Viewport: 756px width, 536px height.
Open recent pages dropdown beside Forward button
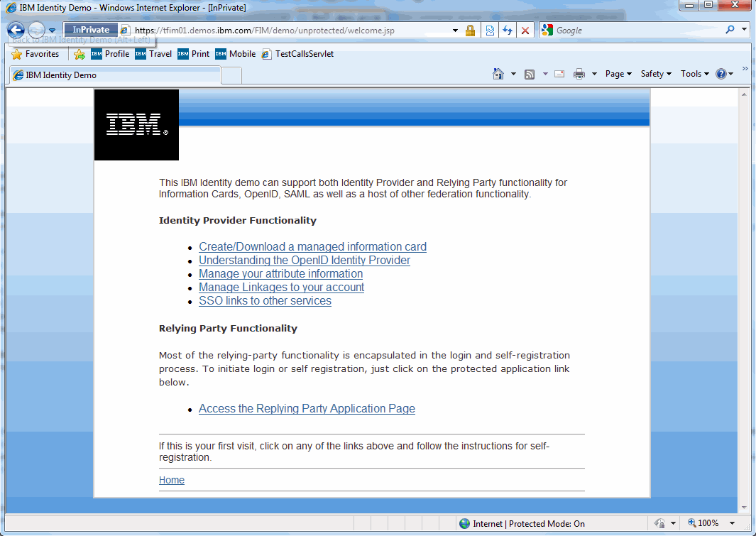coord(52,31)
